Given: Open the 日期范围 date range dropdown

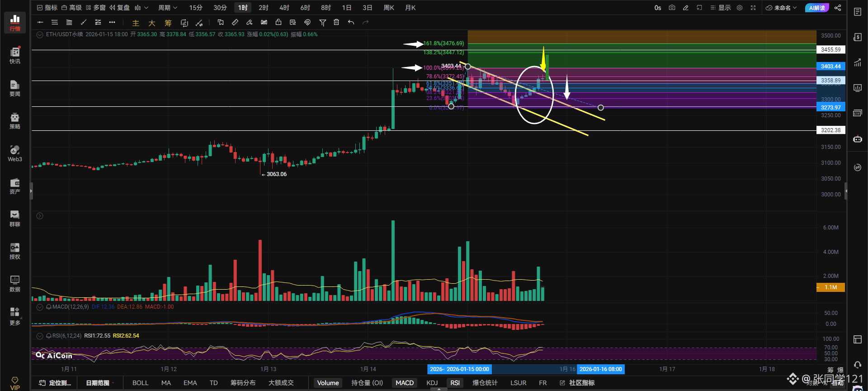Looking at the screenshot, I should [100, 383].
